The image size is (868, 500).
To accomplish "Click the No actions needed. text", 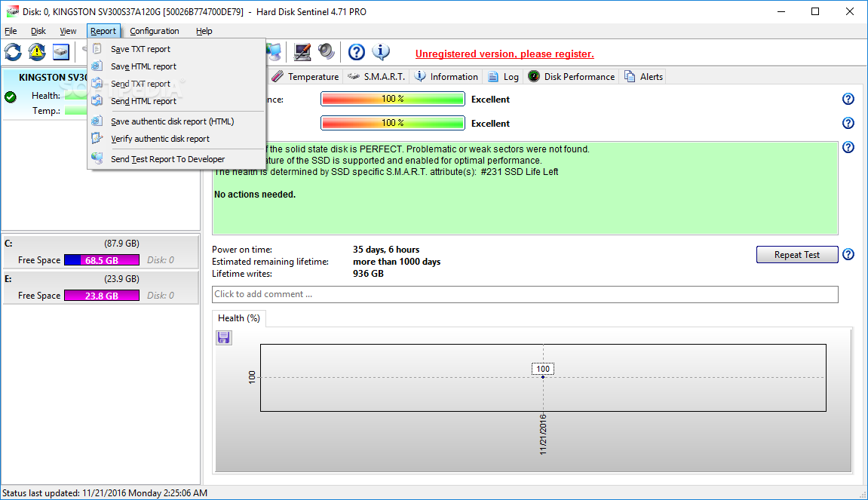I will (x=255, y=195).
